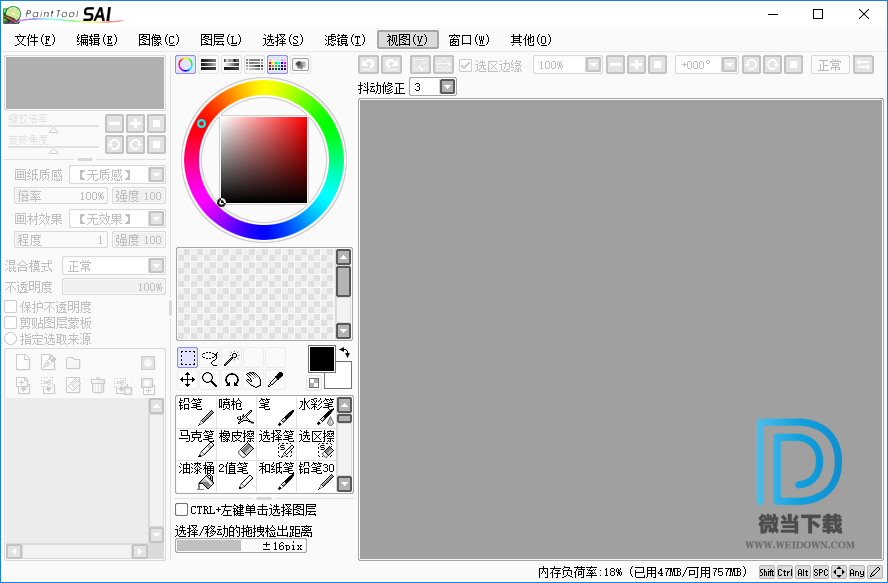Open the 图像(C) menu
Screen dimensions: 888x583
[159, 40]
